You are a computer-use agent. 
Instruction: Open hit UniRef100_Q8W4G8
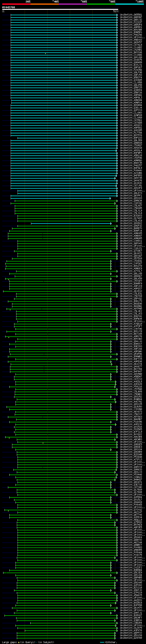pyautogui.click(x=131, y=143)
